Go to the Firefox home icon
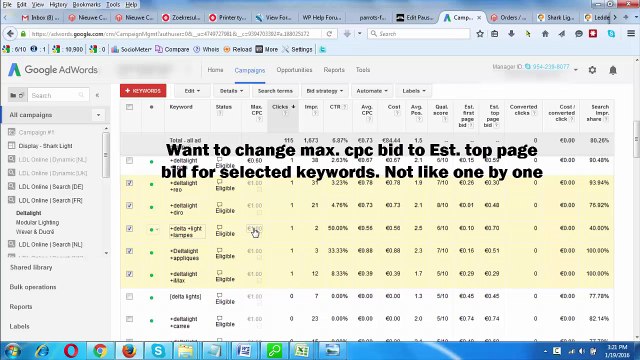640x360 pixels. 545,34
